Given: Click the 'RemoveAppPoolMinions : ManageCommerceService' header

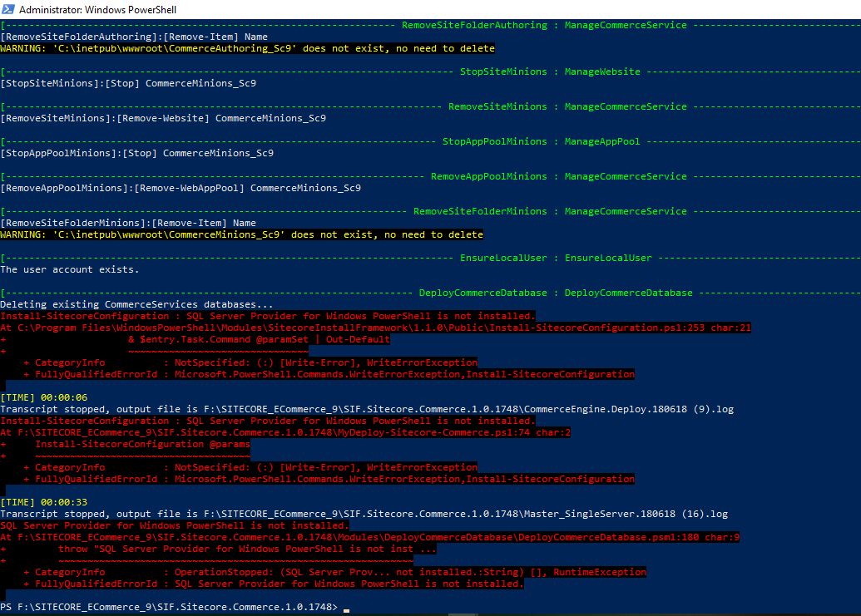Looking at the screenshot, I should [558, 176].
